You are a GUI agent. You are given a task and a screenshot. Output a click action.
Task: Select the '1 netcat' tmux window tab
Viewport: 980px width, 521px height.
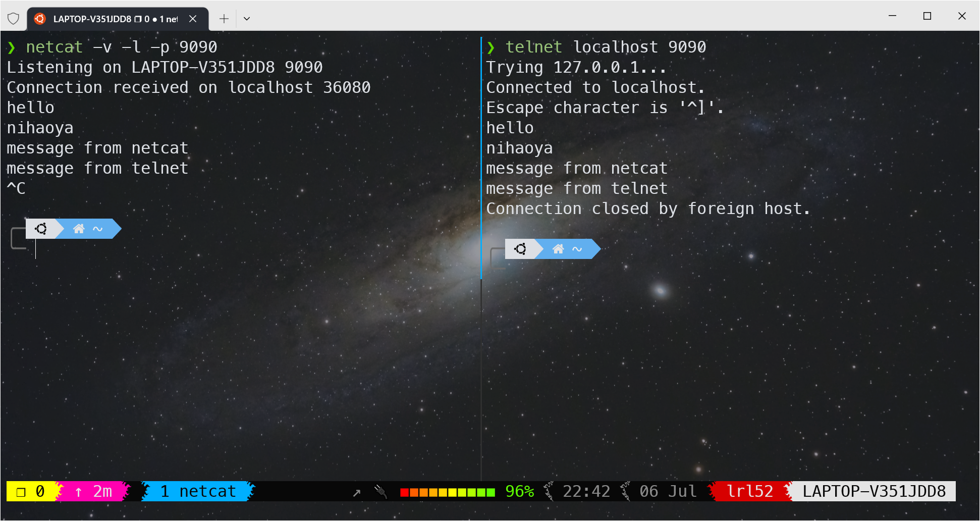[x=198, y=491]
